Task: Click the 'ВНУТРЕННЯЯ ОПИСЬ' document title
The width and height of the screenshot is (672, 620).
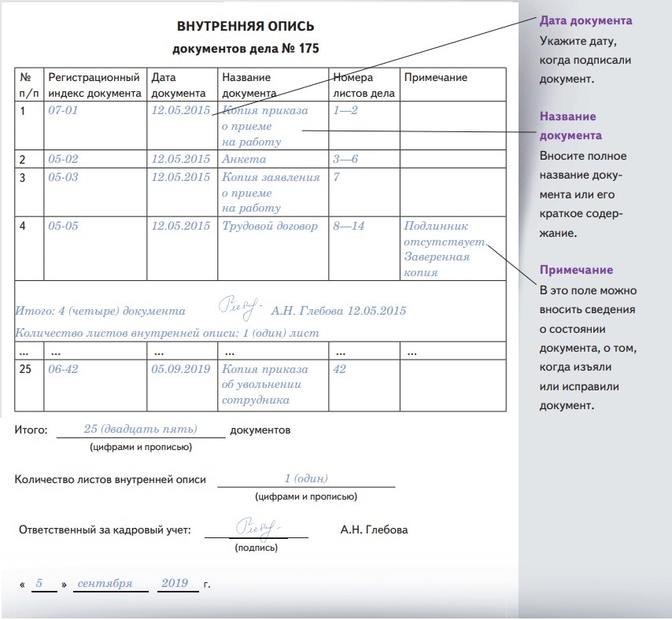Action: coord(245,28)
